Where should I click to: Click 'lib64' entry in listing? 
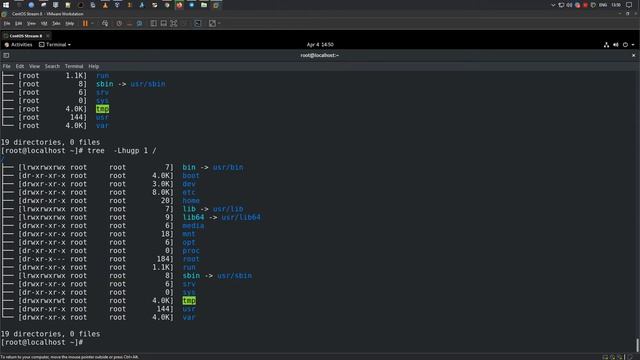click(193, 217)
